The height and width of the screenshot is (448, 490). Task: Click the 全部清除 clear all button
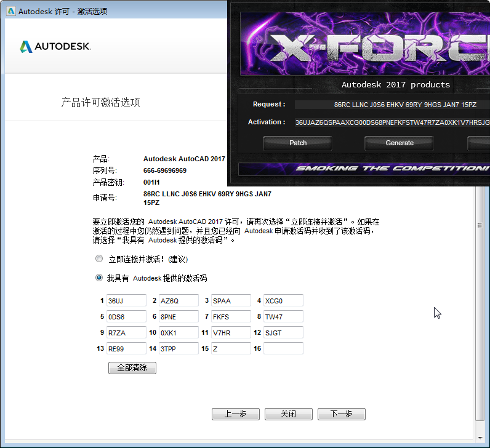(132, 368)
